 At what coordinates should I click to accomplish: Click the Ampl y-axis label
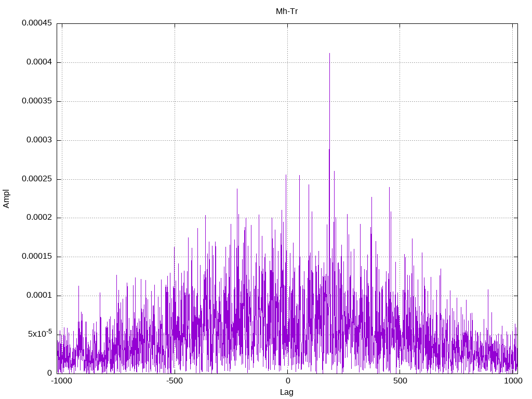pos(6,198)
